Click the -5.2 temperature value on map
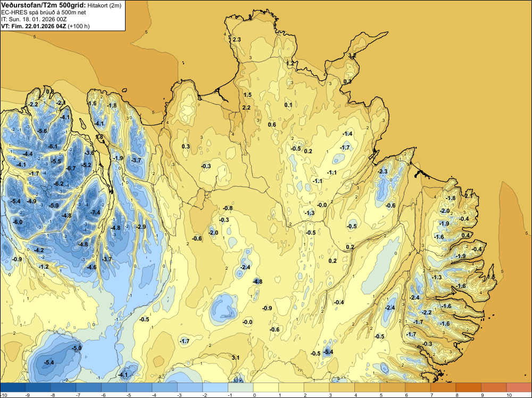The width and height of the screenshot is (532, 398). 87,165
